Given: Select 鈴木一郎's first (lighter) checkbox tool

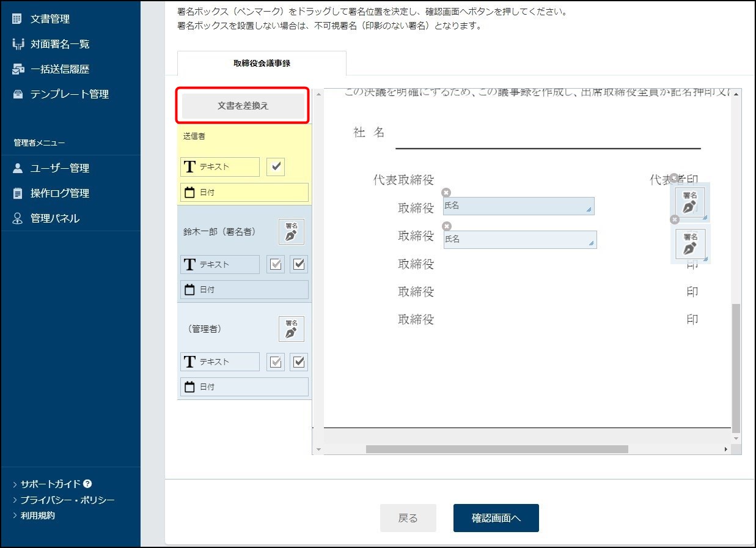Looking at the screenshot, I should pos(276,264).
